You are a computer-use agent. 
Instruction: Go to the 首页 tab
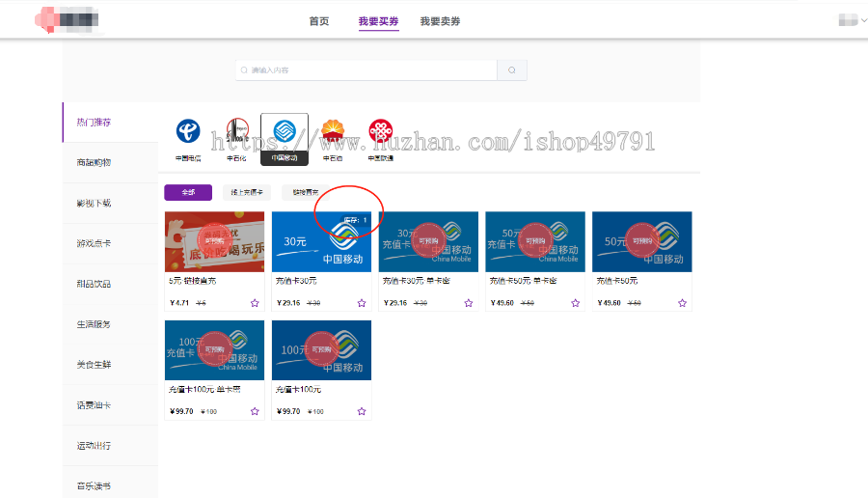click(319, 21)
